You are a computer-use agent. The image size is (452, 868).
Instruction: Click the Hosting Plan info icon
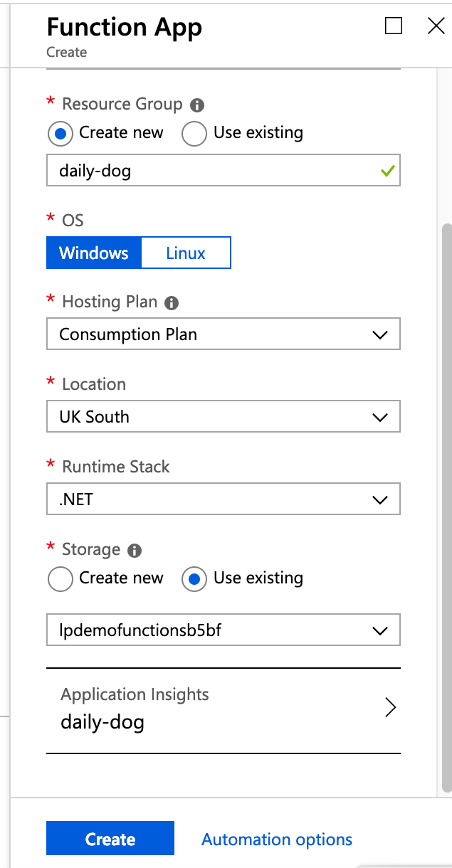pyautogui.click(x=172, y=303)
